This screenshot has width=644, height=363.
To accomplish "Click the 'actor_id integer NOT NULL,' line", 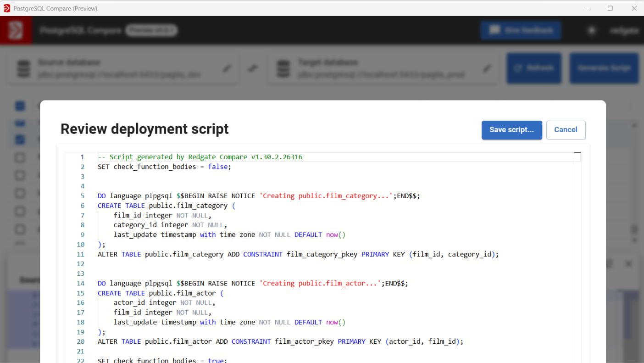I will (x=165, y=303).
